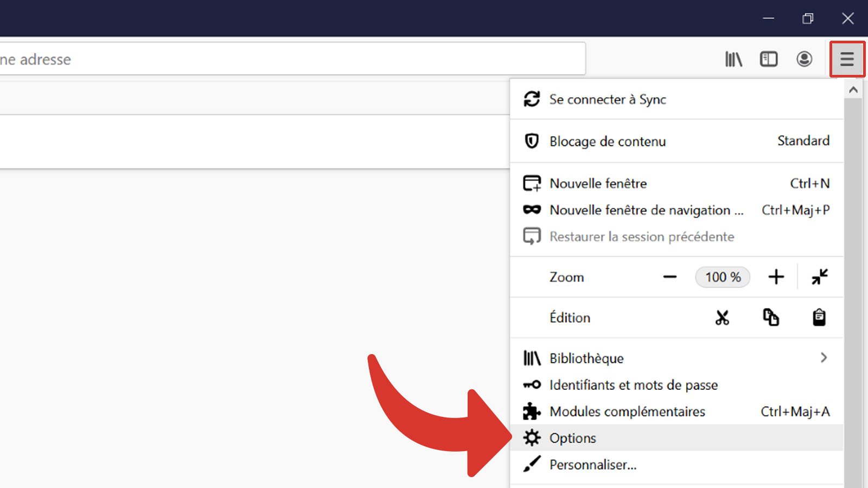Image resolution: width=868 pixels, height=488 pixels.
Task: Open Modules complémentaires
Action: tap(628, 412)
